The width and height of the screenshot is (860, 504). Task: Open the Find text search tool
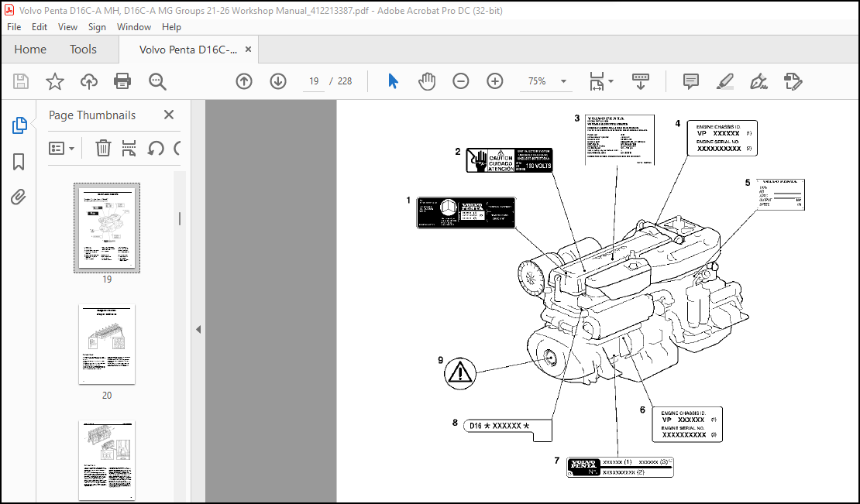click(x=157, y=81)
